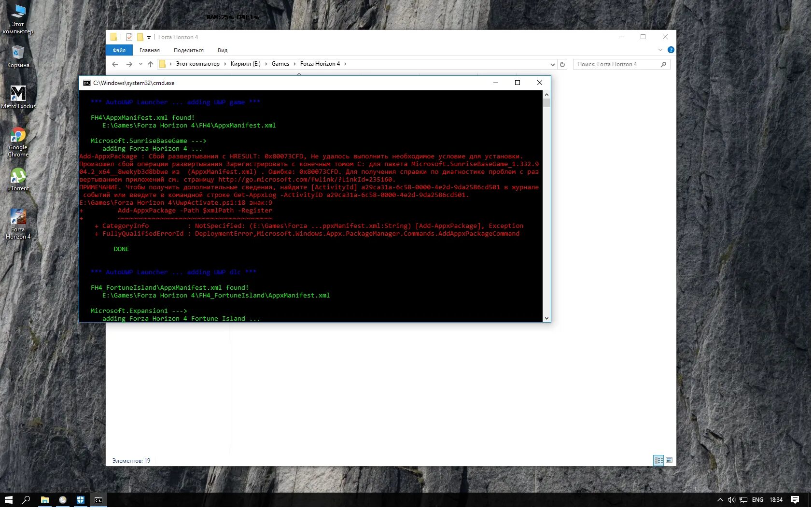Click the Properties icon in Explorer's quick access toolbar

tap(129, 37)
